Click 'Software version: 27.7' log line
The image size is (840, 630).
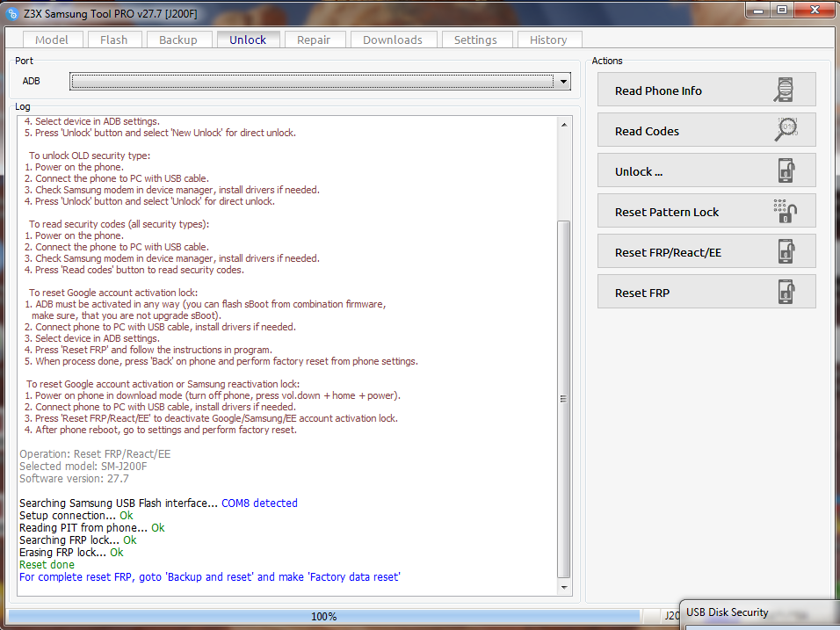[74, 478]
